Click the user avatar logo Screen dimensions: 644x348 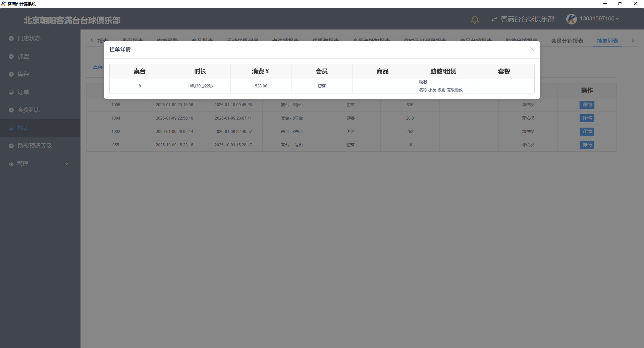click(x=572, y=19)
